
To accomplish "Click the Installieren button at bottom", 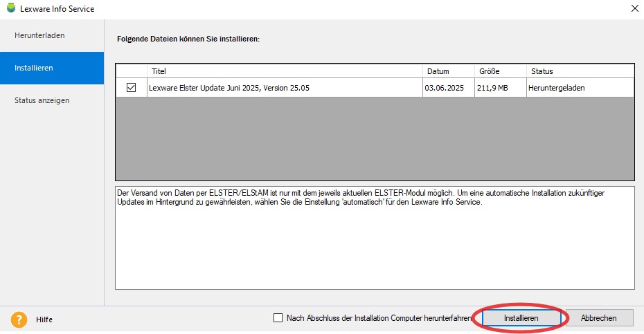I will (x=521, y=318).
